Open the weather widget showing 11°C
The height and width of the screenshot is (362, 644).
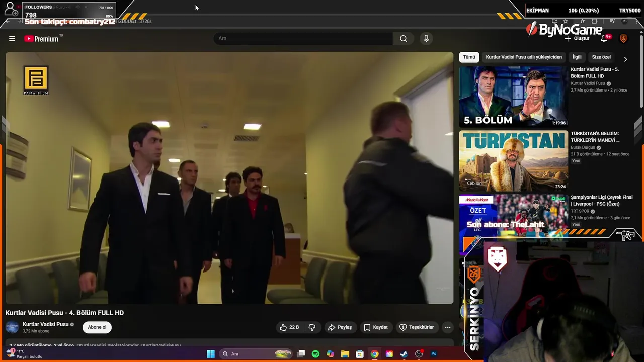click(24, 354)
